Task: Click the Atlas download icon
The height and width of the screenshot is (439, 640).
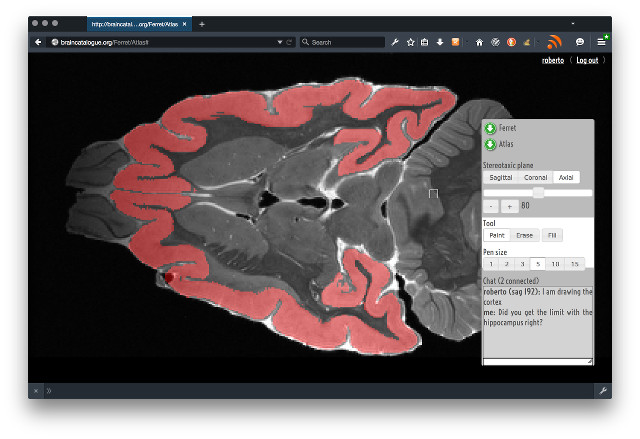Action: (490, 145)
